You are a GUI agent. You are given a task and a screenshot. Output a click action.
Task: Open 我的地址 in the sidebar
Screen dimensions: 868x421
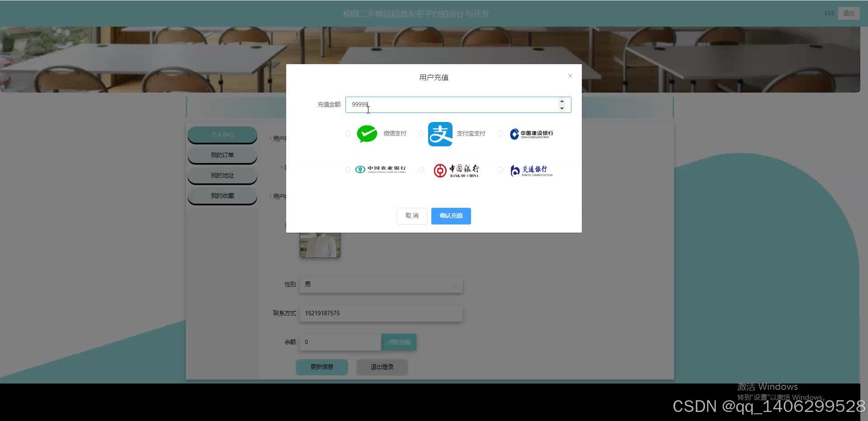point(222,175)
